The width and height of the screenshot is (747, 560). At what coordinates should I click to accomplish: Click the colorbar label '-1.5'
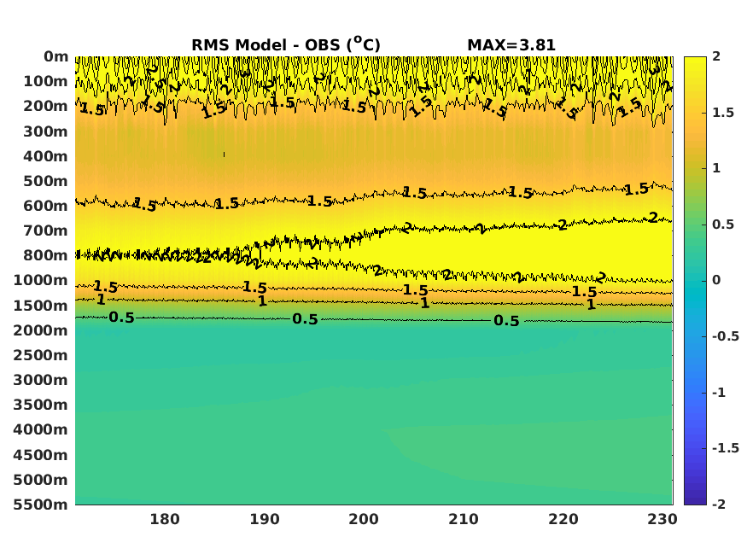[726, 448]
